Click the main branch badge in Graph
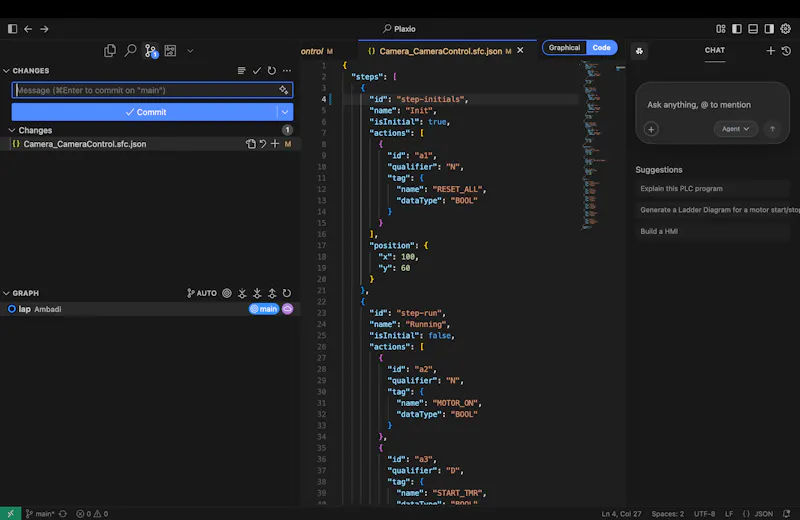Image resolution: width=800 pixels, height=520 pixels. coord(264,309)
